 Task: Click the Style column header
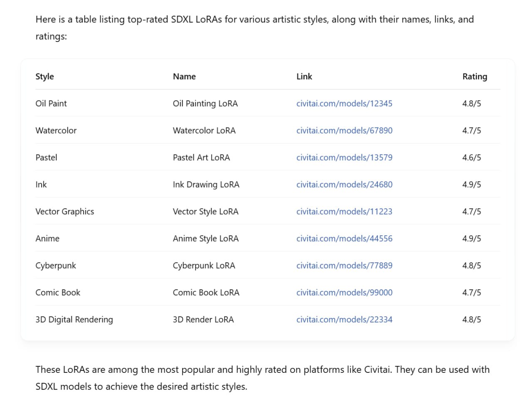tap(44, 76)
